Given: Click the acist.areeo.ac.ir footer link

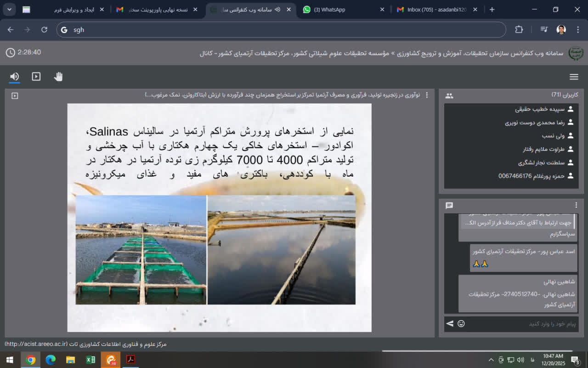Looking at the screenshot, I should pos(36,344).
